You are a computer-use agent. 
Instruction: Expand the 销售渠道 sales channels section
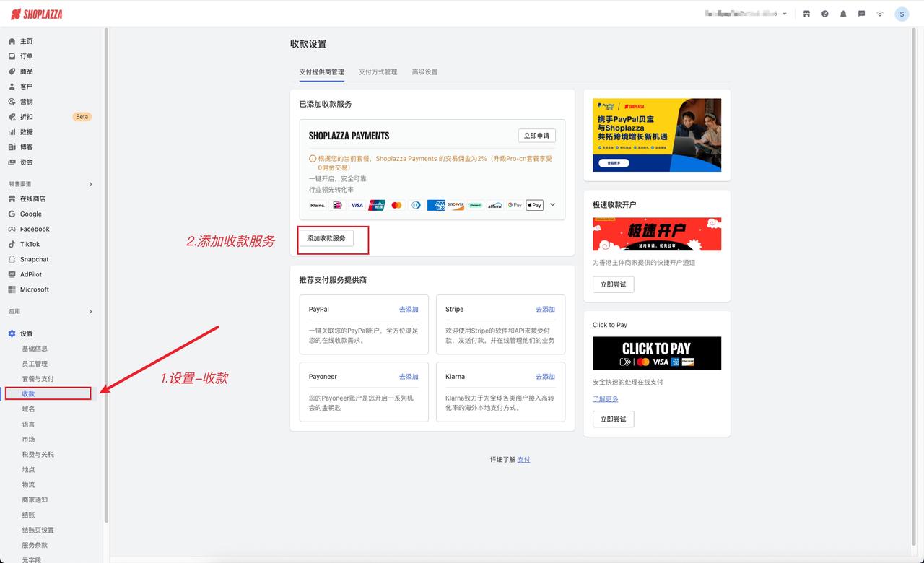pyautogui.click(x=90, y=183)
